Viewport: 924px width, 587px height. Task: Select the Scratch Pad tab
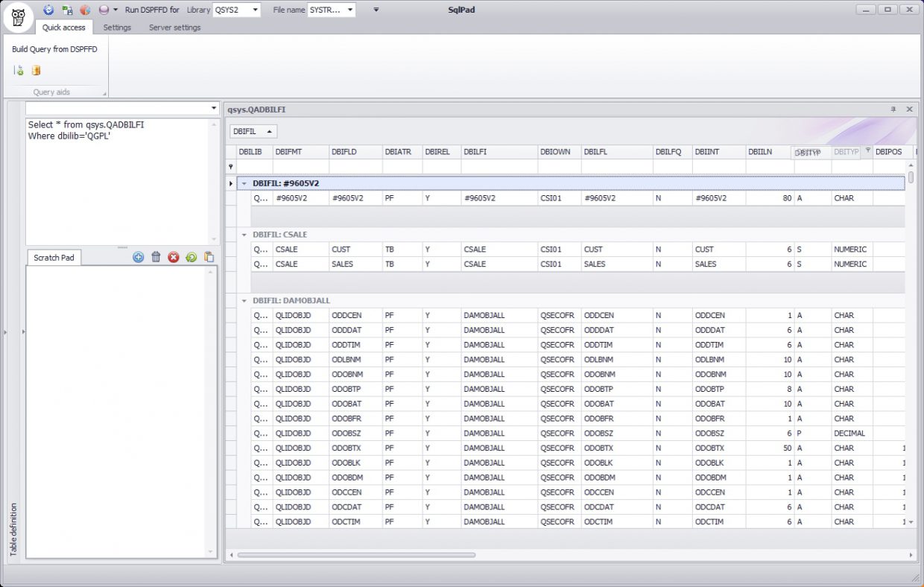coord(56,258)
